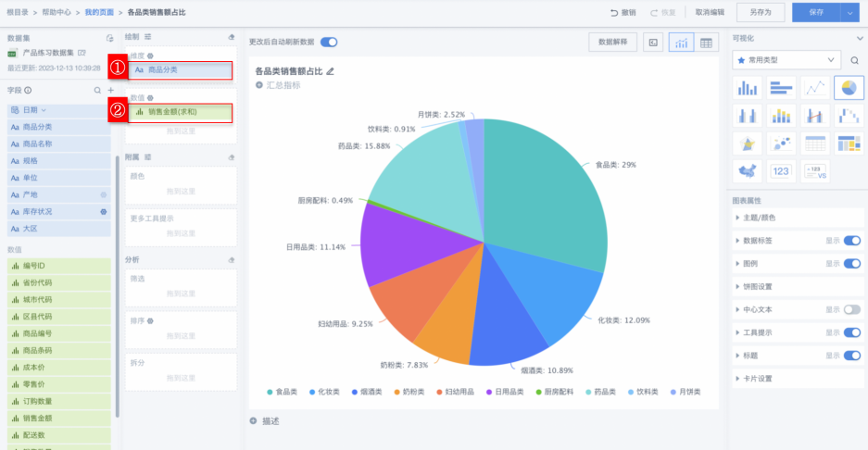Search chart types with magnifier icon
868x450 pixels.
click(x=854, y=60)
